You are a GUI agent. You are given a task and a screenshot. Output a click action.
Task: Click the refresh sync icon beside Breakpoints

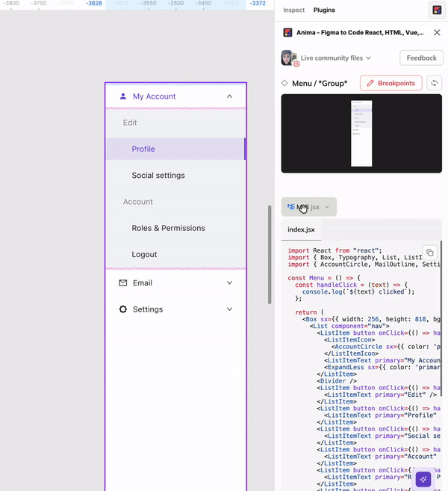(x=434, y=83)
